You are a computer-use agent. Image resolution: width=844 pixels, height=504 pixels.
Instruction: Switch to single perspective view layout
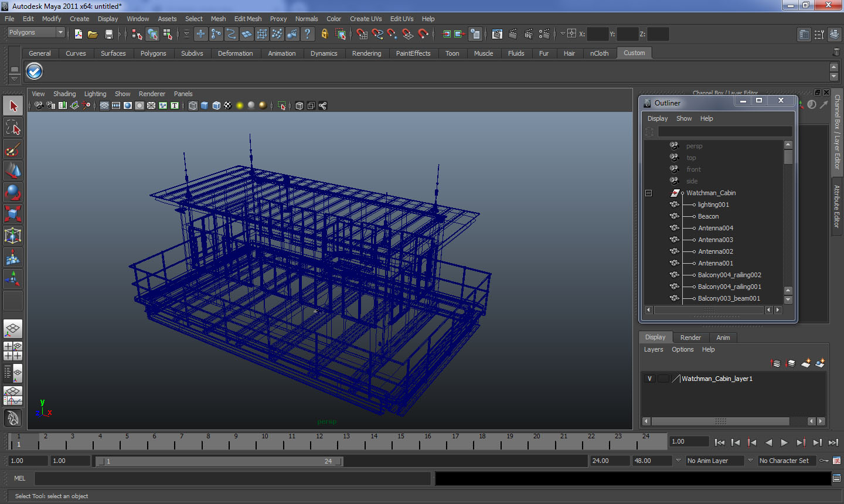click(x=13, y=329)
